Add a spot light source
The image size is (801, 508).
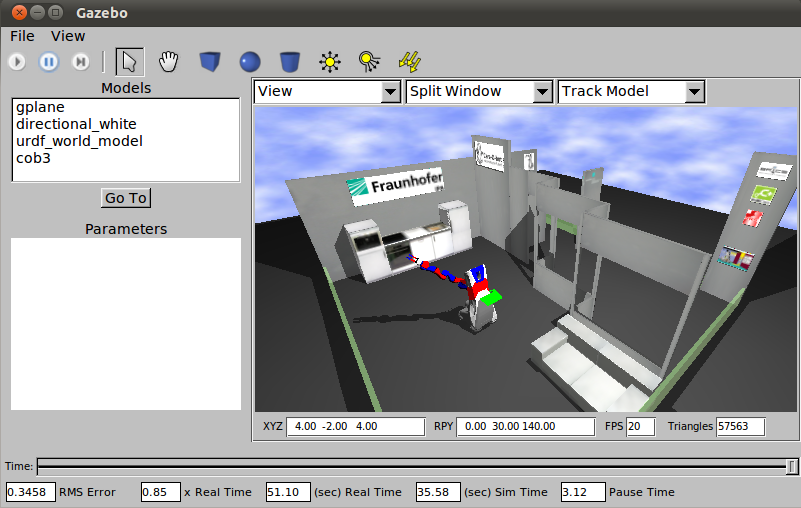369,62
